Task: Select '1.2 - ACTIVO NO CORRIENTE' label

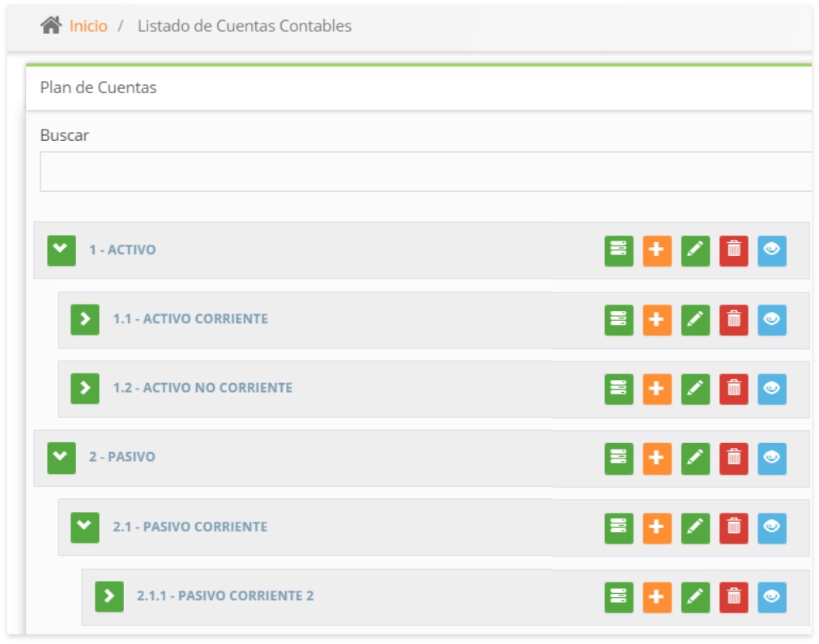Action: click(203, 387)
